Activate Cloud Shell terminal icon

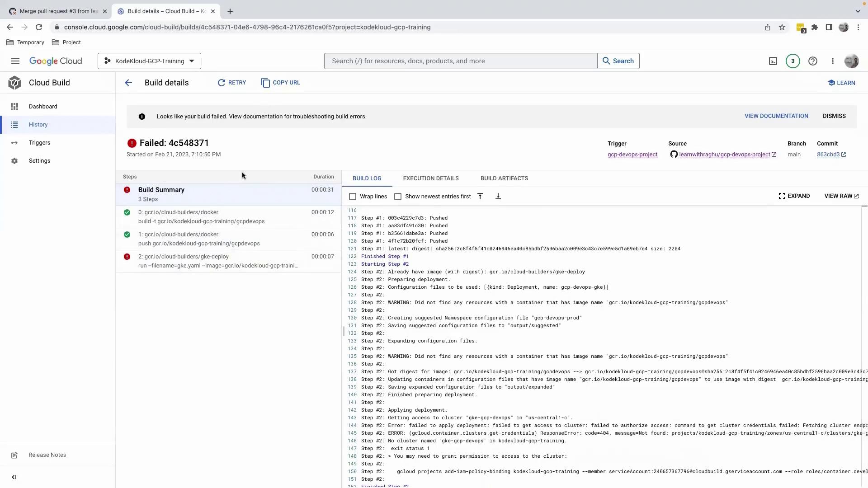point(773,61)
